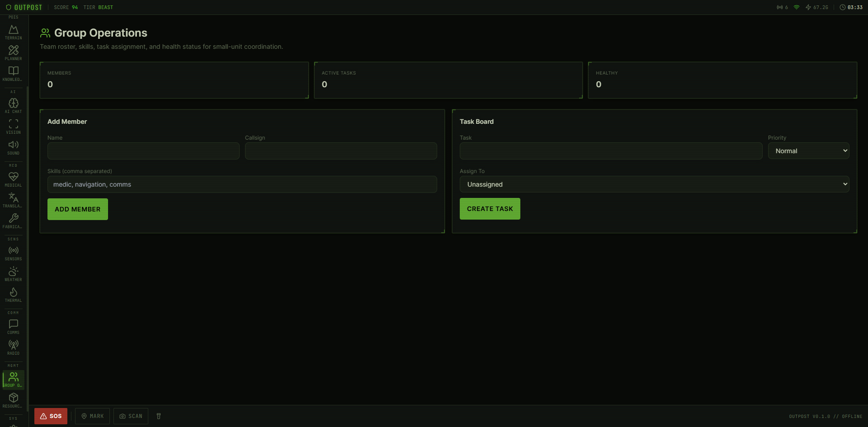The height and width of the screenshot is (427, 868).
Task: Expand the Priority dropdown showing Normal
Action: click(808, 151)
